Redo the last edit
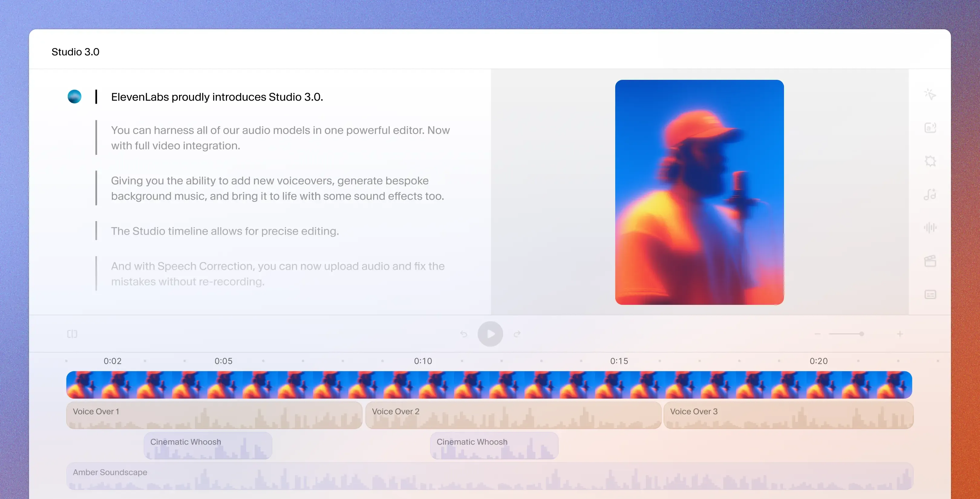The height and width of the screenshot is (499, 980). pyautogui.click(x=517, y=334)
